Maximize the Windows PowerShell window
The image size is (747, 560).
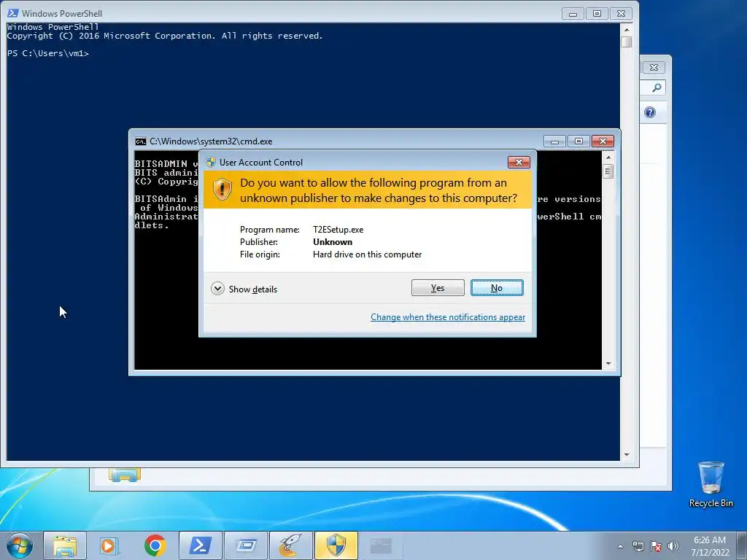(597, 14)
